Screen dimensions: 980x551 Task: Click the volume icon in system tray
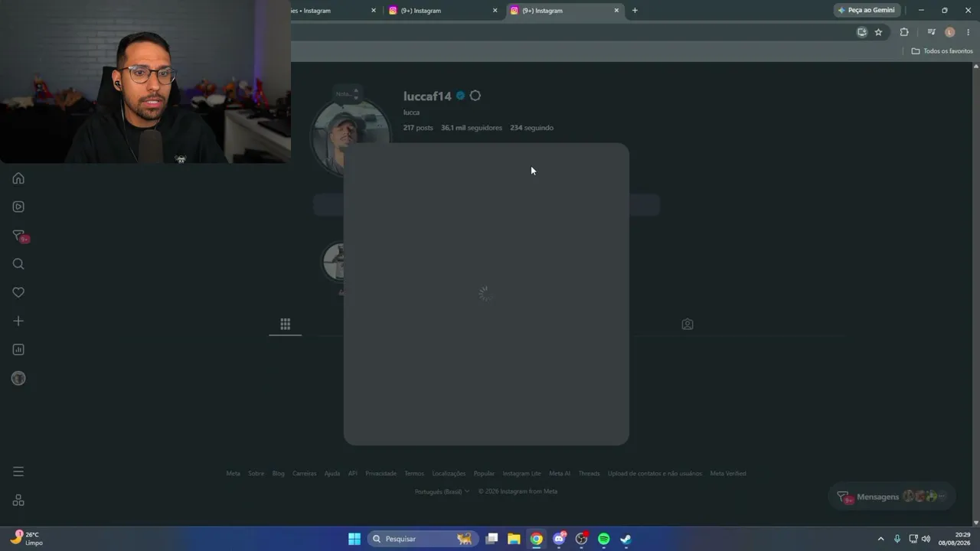coord(926,539)
